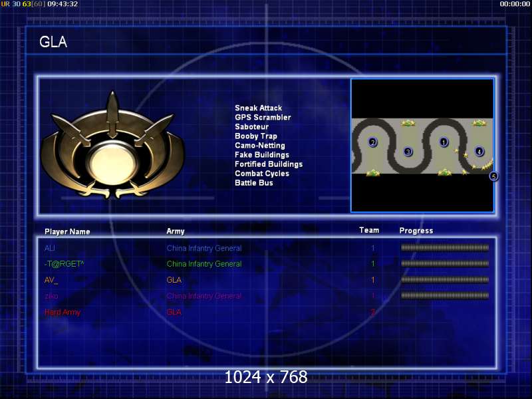Select start position 5 at the minimap edge
Viewport: 532px width, 399px height.
[x=493, y=176]
